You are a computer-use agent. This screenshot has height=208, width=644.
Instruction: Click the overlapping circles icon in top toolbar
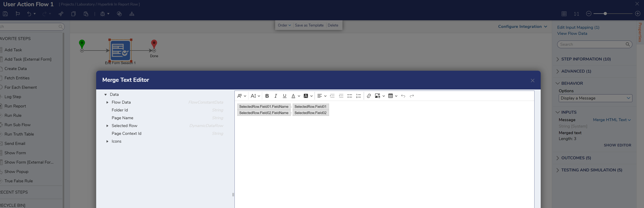point(119,14)
